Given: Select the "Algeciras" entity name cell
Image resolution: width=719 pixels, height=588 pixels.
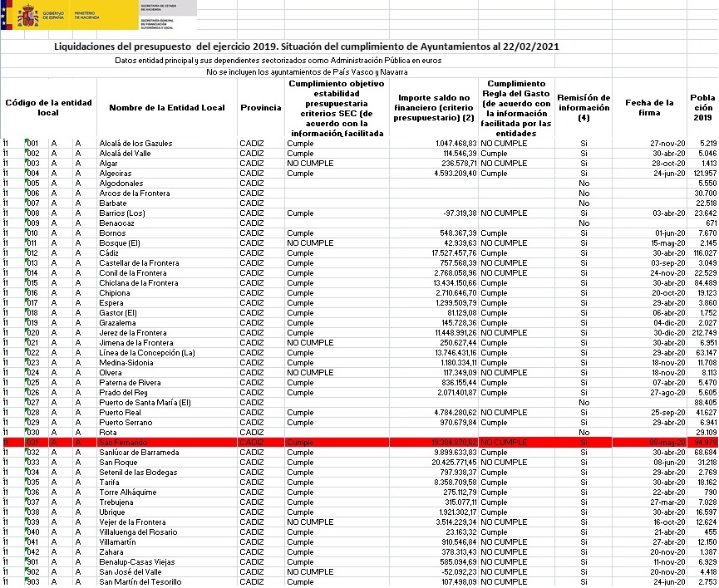Looking at the screenshot, I should tap(117, 174).
